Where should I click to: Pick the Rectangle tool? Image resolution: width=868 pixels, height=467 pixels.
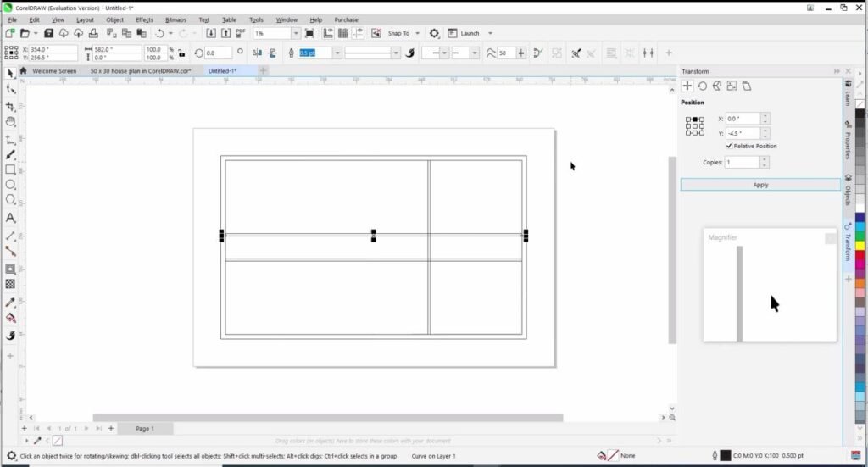[10, 170]
